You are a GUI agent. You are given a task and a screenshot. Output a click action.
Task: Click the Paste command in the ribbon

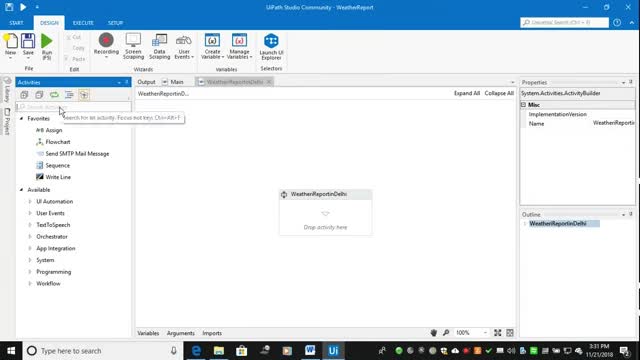[x=75, y=59]
